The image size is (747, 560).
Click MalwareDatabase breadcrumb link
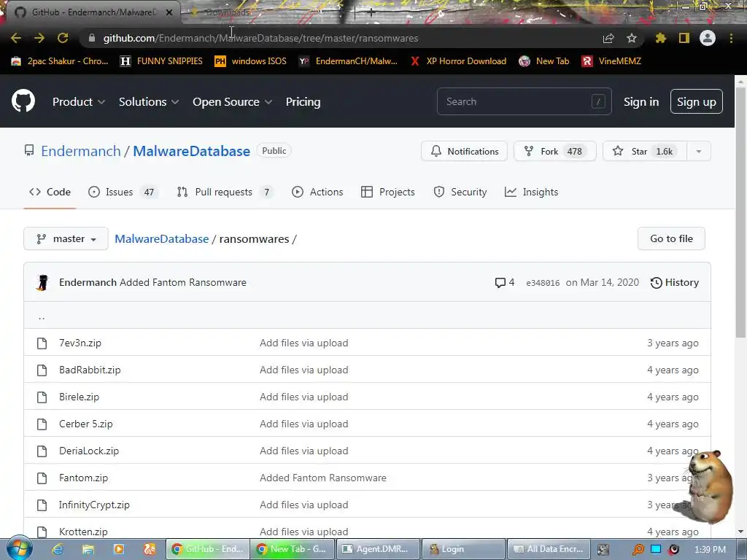click(161, 238)
